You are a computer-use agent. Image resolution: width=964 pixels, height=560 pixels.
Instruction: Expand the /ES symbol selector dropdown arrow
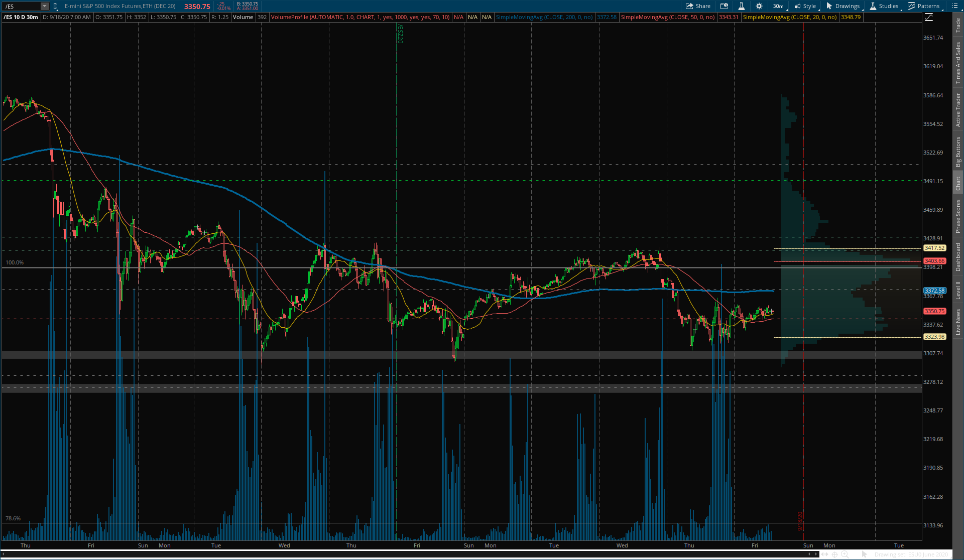[44, 6]
